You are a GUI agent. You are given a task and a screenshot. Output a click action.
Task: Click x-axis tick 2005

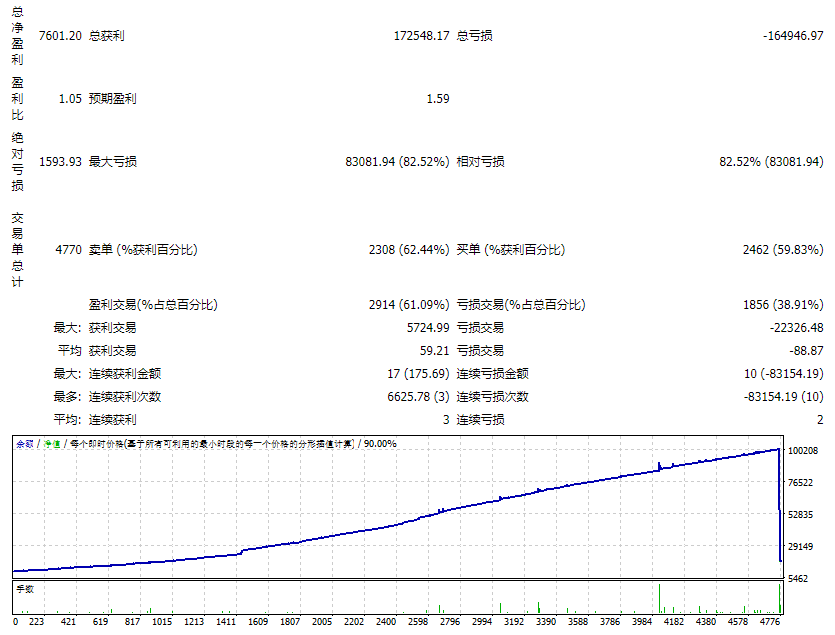pyautogui.click(x=322, y=622)
